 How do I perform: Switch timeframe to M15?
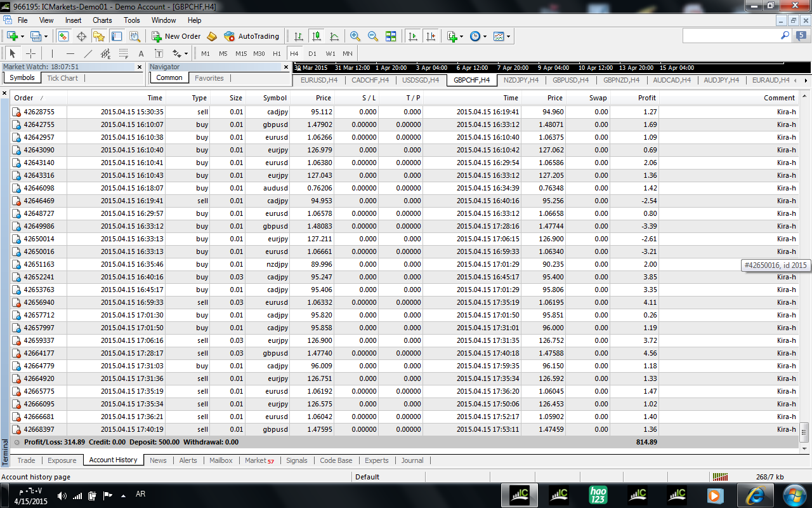point(241,53)
